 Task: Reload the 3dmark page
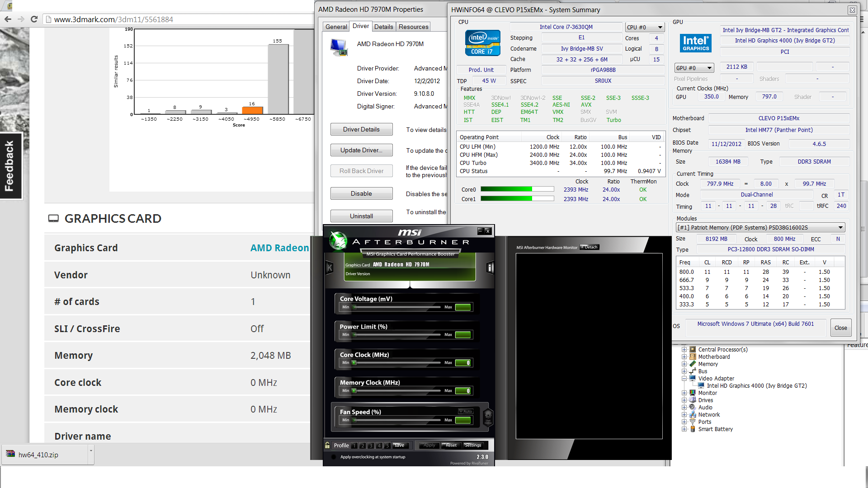pyautogui.click(x=34, y=19)
